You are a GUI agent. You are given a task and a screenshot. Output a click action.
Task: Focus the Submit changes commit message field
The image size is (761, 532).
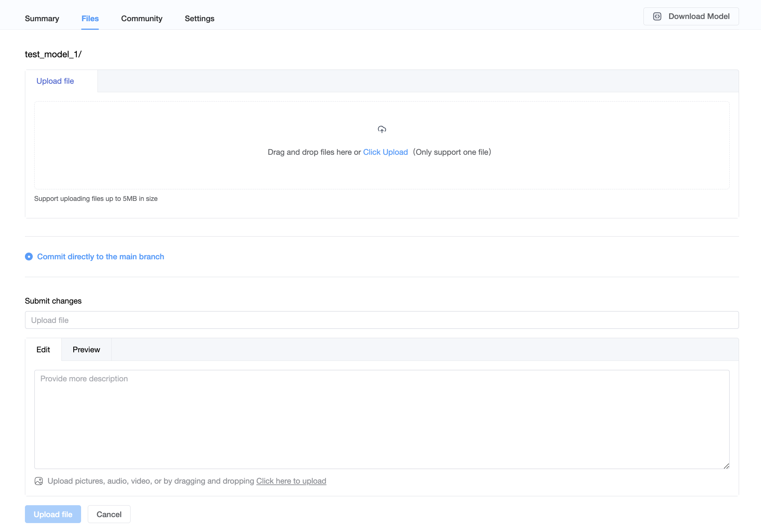pos(382,320)
